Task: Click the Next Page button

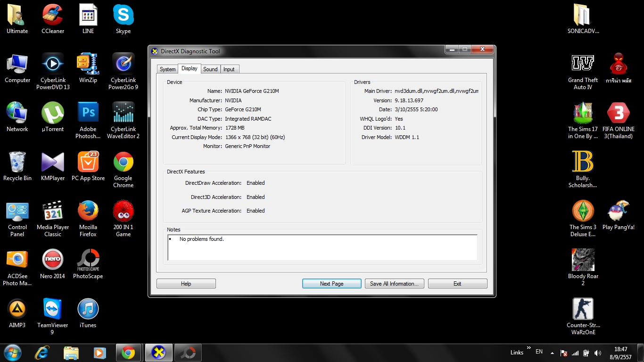Action: point(331,284)
